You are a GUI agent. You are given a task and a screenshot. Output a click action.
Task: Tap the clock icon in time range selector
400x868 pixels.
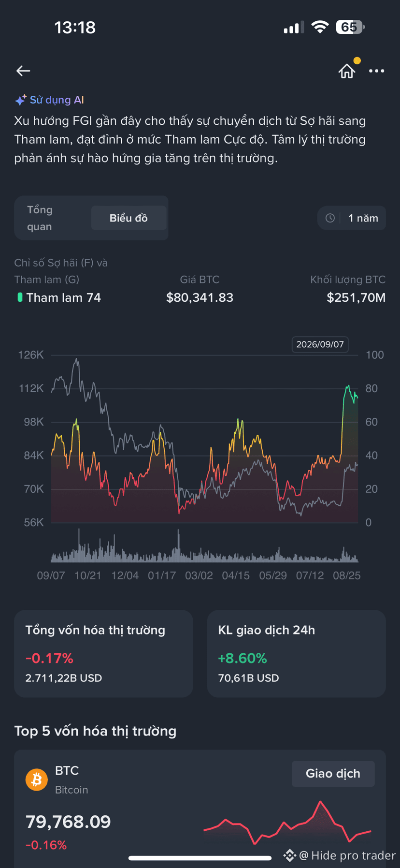pos(330,218)
